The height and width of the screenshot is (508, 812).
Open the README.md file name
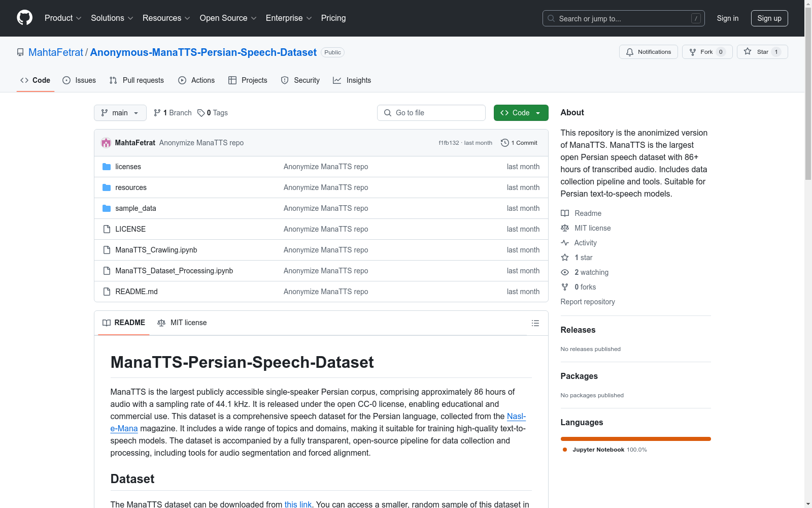click(137, 292)
